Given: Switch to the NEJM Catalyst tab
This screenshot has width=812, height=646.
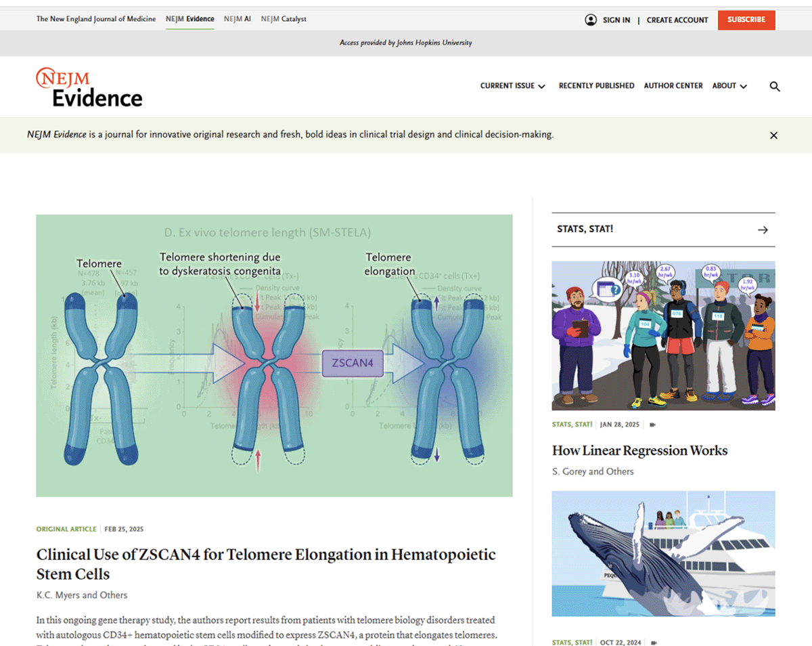Looking at the screenshot, I should [284, 19].
